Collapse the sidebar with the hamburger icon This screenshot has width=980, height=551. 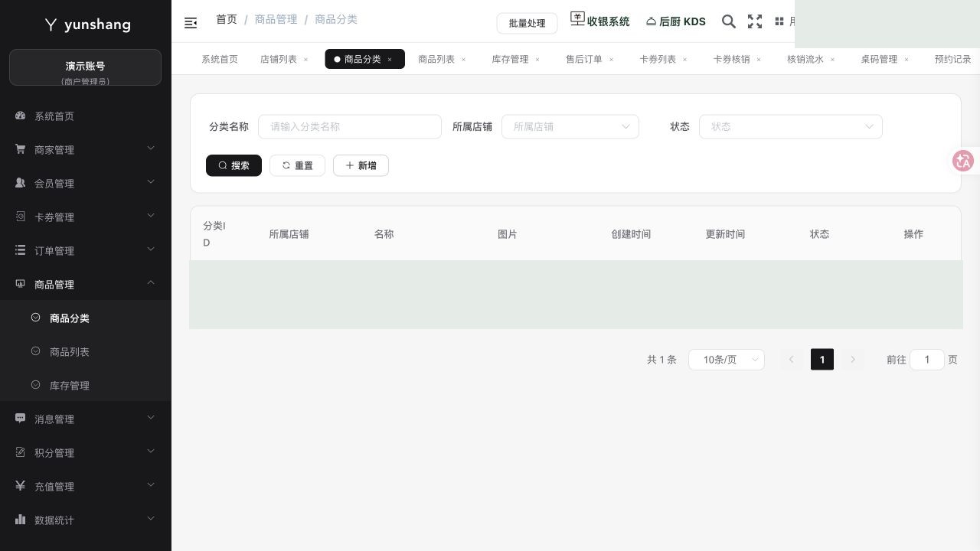pos(191,23)
